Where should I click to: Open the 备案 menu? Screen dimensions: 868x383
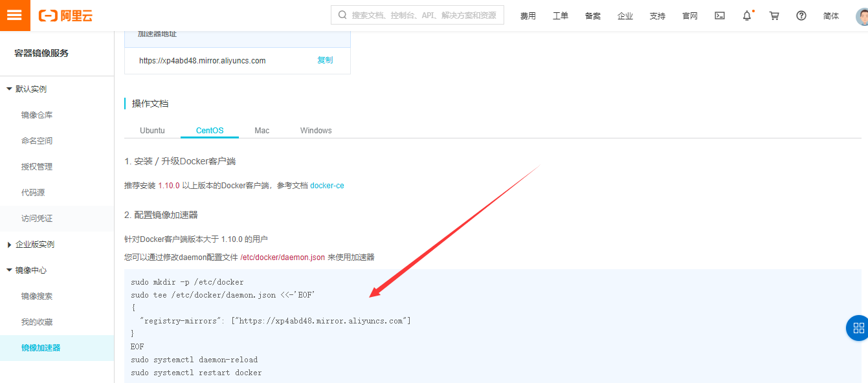pyautogui.click(x=593, y=16)
